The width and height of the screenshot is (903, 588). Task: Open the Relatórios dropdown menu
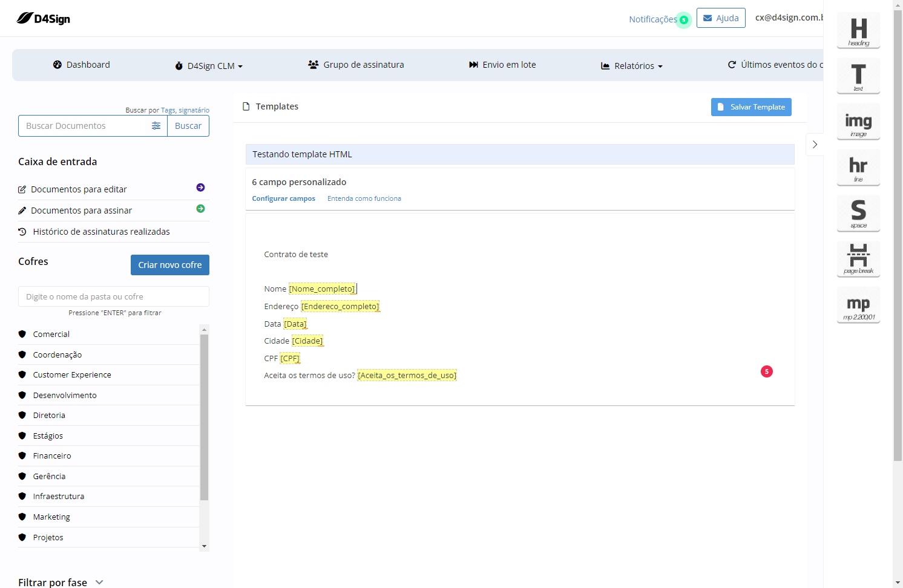tap(632, 66)
